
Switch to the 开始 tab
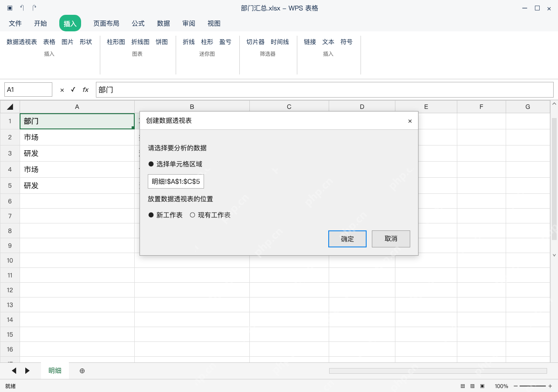pos(41,24)
